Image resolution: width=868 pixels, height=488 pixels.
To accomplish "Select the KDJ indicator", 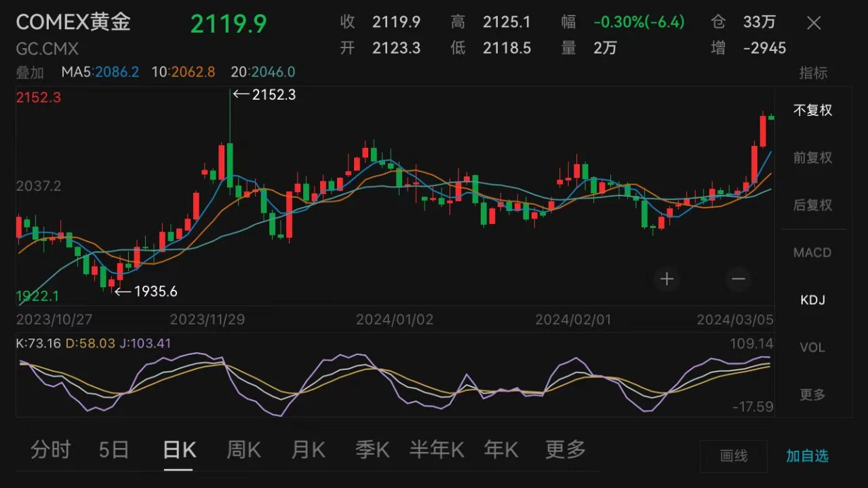I will click(x=812, y=300).
